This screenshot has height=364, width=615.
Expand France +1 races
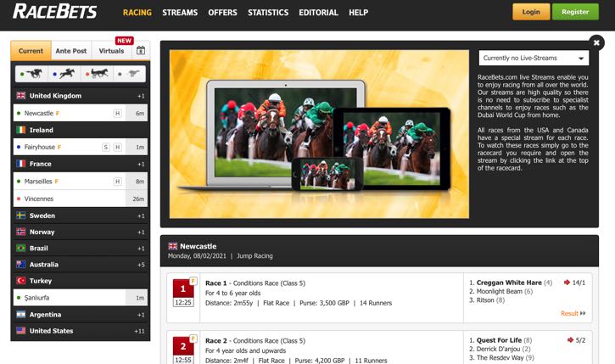[141, 165]
